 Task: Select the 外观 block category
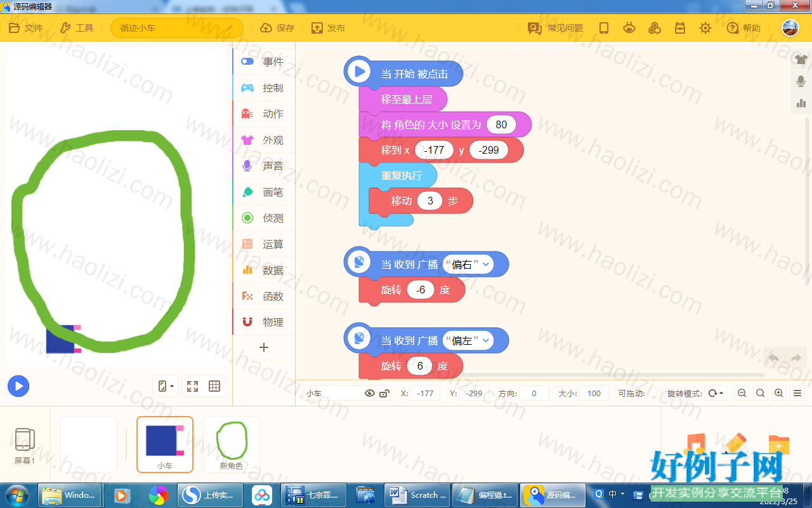(264, 140)
